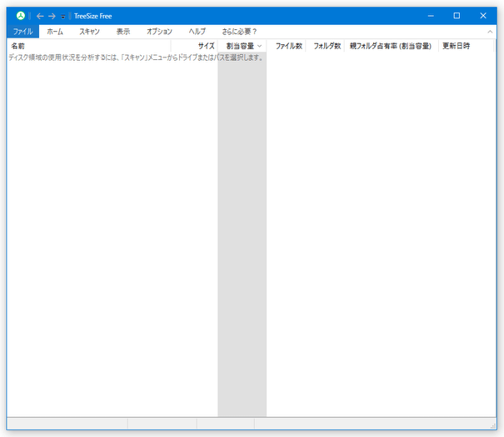Click the ディスク領域の使用状況 hint text
The width and height of the screenshot is (504, 437).
point(136,58)
